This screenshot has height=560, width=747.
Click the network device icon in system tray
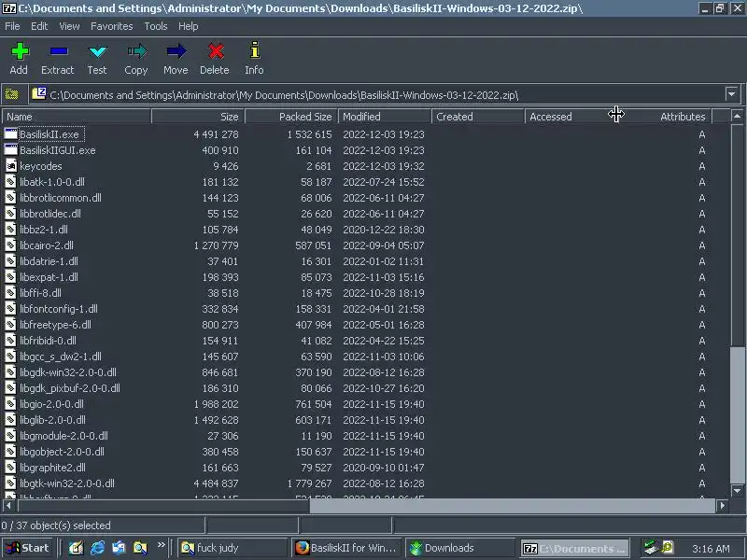[651, 548]
